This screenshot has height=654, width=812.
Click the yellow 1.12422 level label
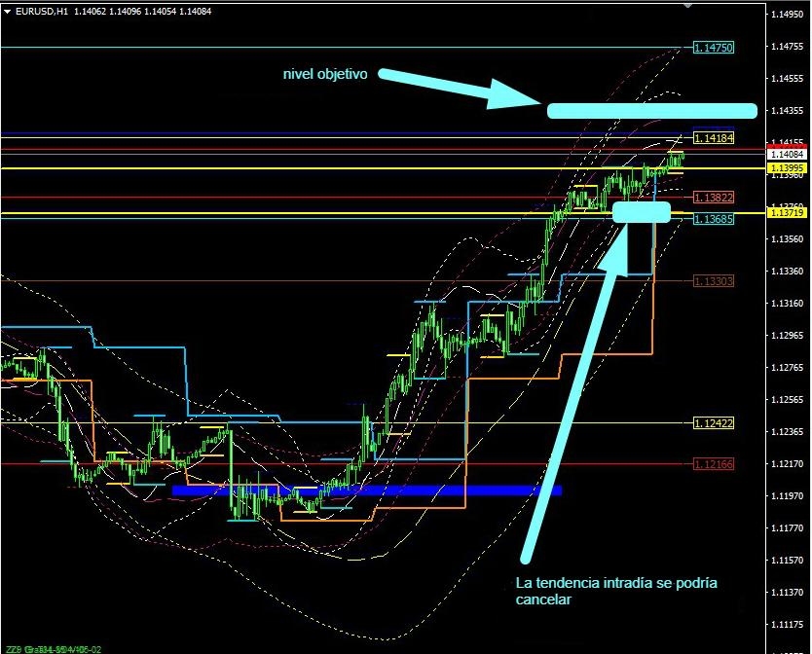click(714, 423)
